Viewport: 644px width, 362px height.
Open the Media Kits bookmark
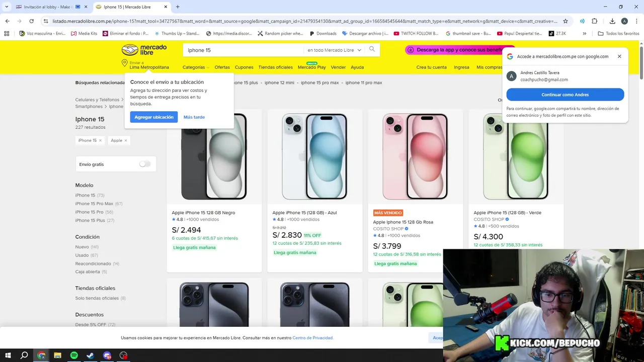tap(84, 34)
